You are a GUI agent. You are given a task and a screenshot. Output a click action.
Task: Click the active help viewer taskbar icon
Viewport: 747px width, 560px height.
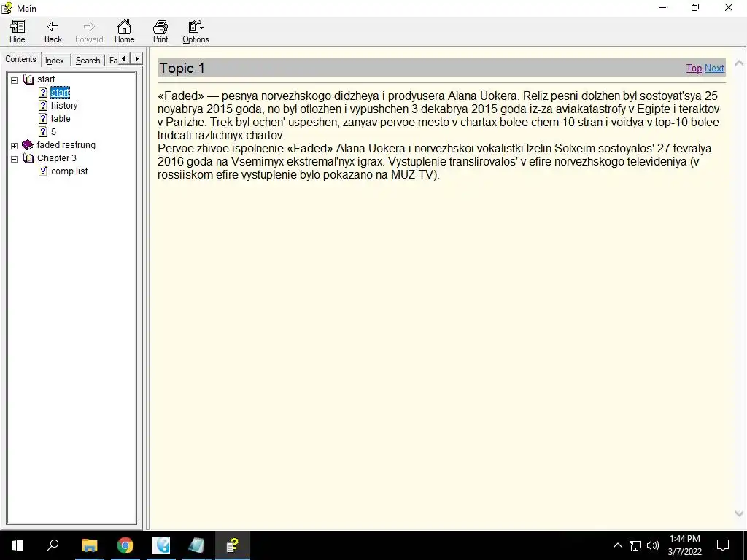point(233,545)
